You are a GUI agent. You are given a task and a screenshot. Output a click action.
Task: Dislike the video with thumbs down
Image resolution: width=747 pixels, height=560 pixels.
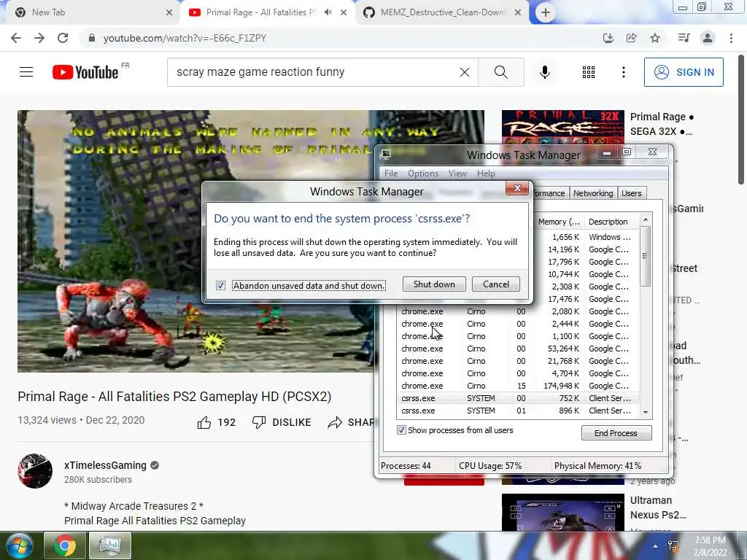259,422
